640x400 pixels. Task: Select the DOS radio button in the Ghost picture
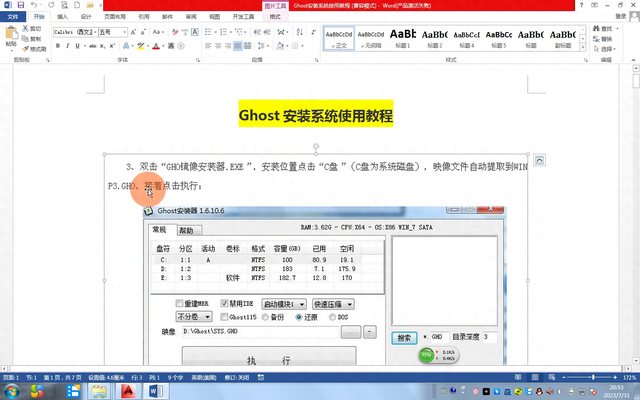coord(332,317)
